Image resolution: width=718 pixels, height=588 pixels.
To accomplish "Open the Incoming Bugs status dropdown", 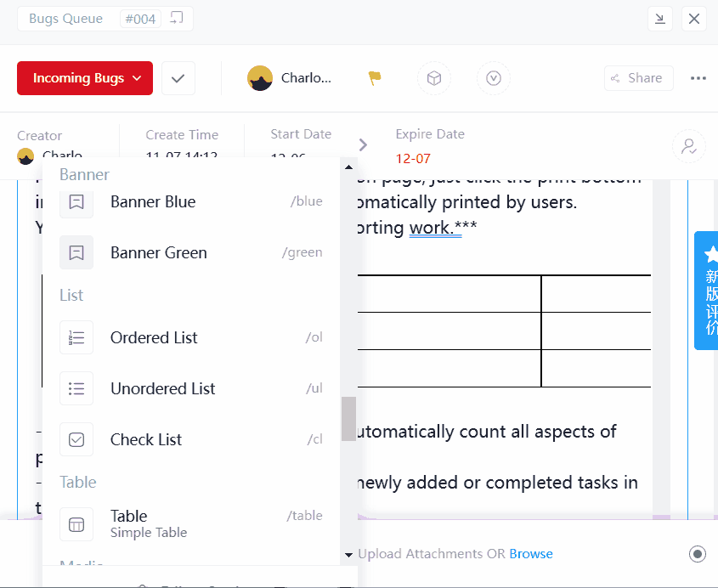I will [85, 78].
